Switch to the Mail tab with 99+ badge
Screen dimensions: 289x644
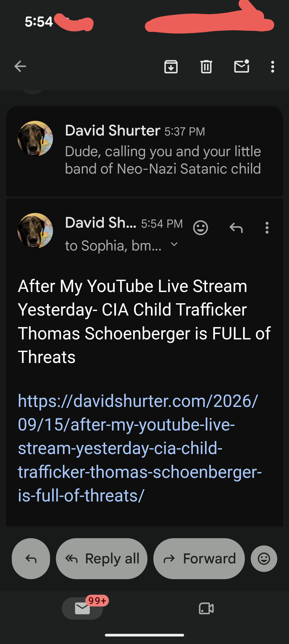point(82,608)
